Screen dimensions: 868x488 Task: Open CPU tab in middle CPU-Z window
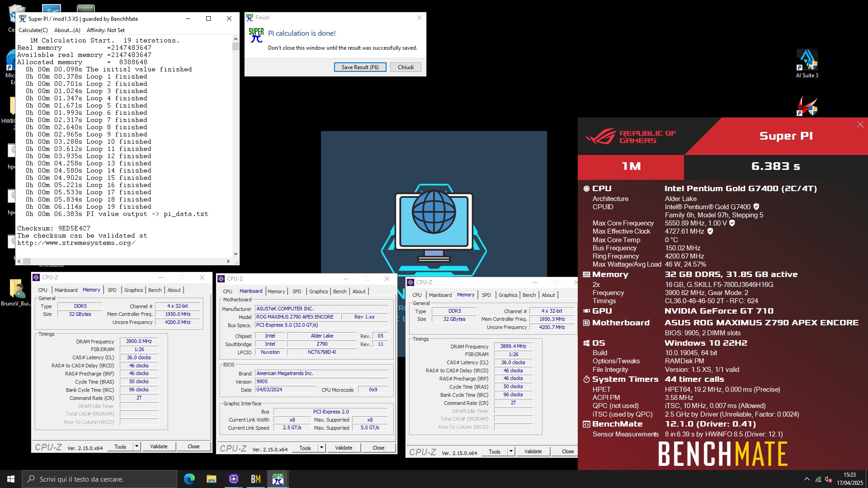click(x=227, y=291)
